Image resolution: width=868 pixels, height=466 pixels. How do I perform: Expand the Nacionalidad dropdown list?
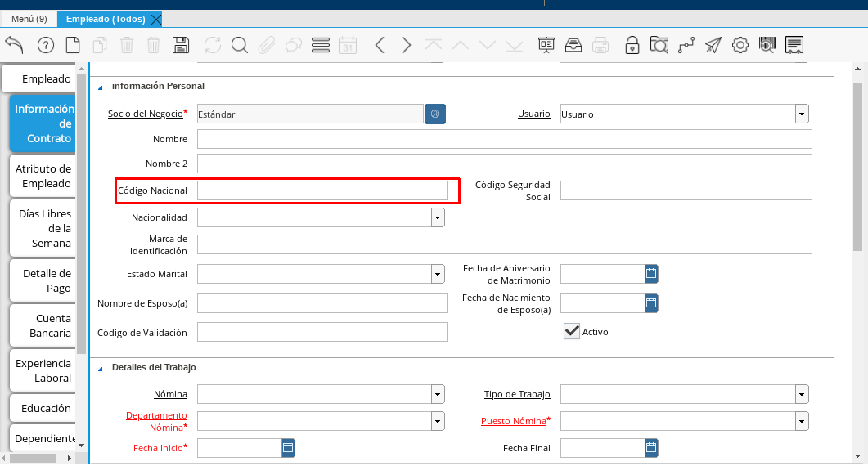tap(438, 217)
